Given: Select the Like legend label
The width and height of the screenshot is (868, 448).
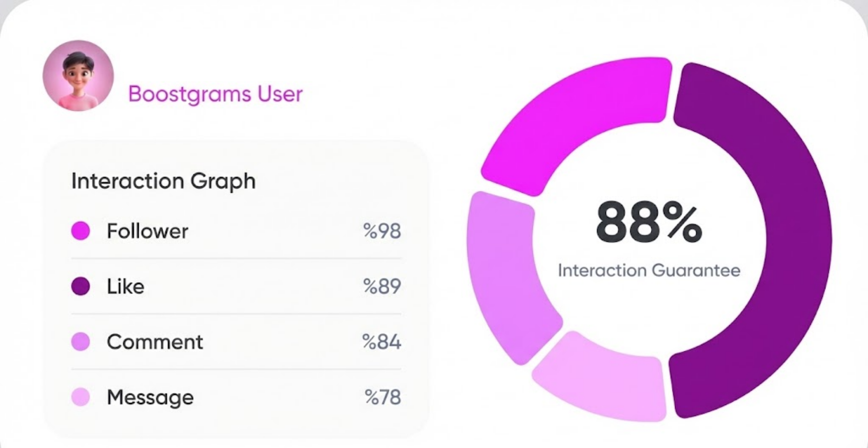Looking at the screenshot, I should (126, 287).
